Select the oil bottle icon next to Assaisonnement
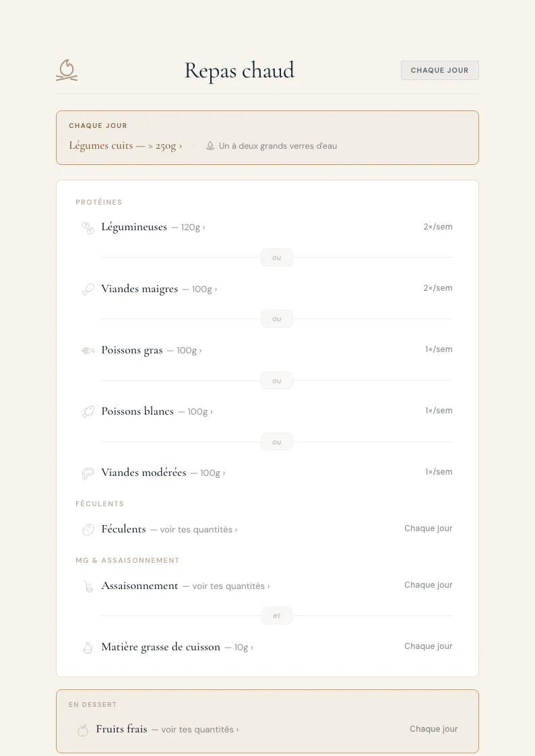This screenshot has height=756, width=535. 88,586
